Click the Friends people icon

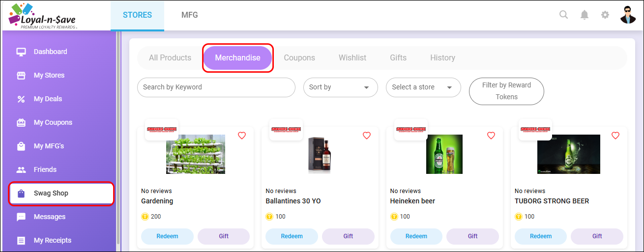click(x=21, y=169)
